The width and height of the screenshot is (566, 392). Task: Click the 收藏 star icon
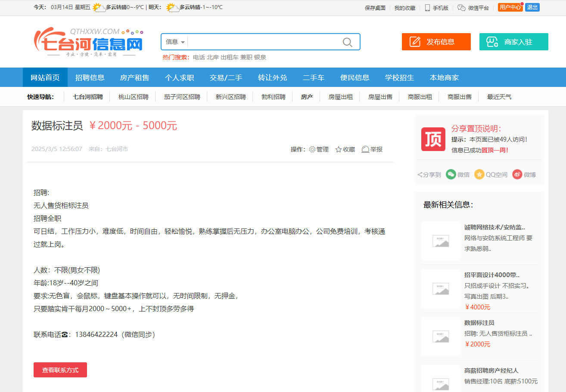339,149
